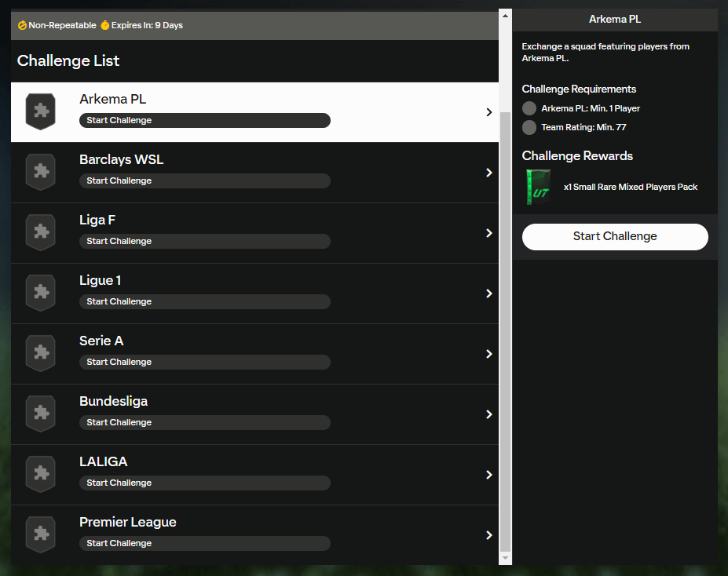Expand the Barclays WSL challenge chevron

tap(488, 173)
